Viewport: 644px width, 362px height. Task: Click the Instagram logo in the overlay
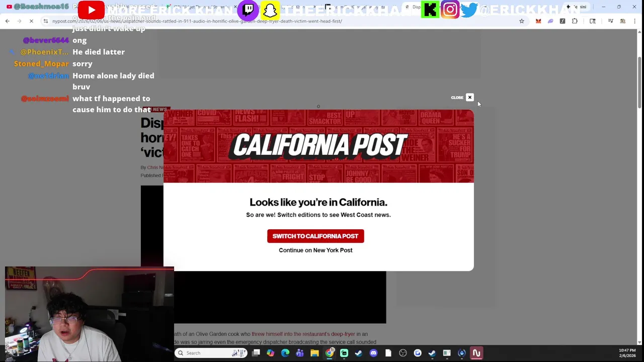point(450,10)
